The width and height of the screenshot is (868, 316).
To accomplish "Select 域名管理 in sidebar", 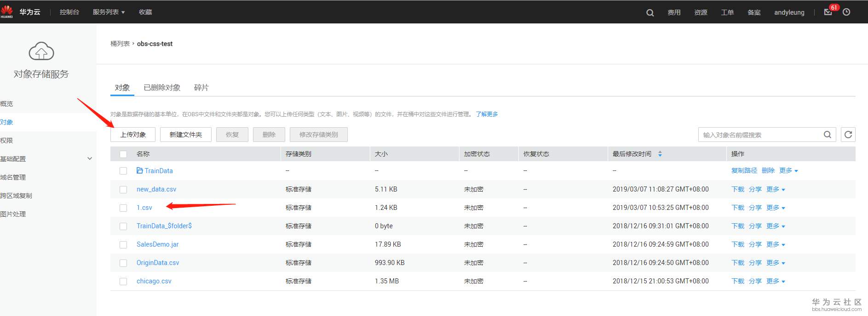I will 13,177.
